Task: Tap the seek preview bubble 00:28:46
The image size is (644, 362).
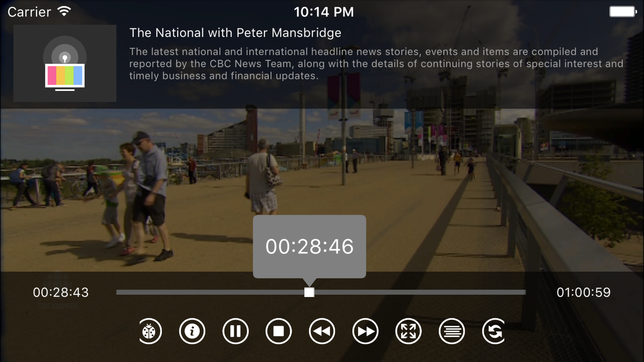Action: (x=309, y=247)
